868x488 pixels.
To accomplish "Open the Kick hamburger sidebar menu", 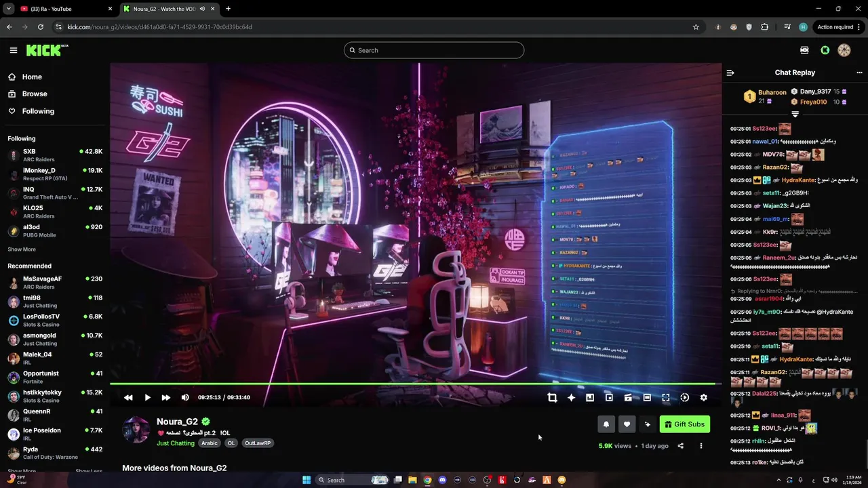I will point(14,50).
